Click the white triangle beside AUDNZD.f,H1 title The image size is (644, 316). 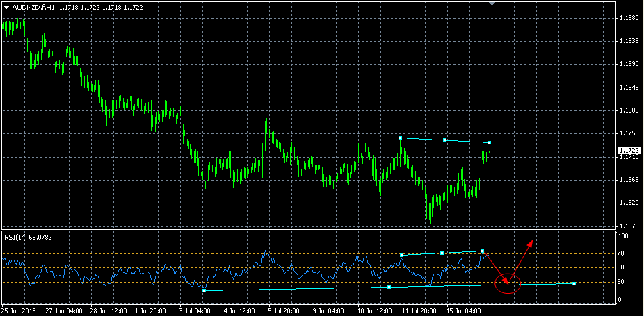pyautogui.click(x=6, y=8)
